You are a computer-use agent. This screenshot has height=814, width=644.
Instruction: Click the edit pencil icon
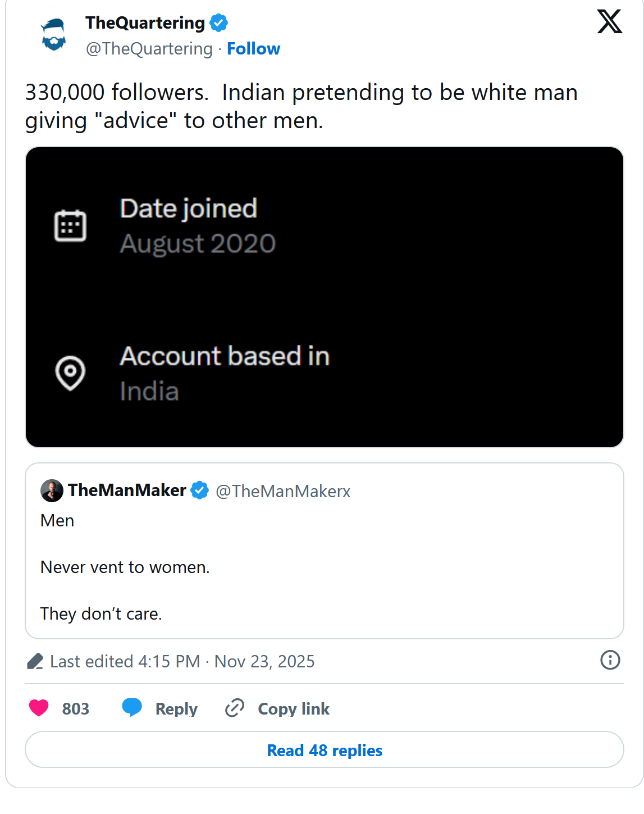click(35, 661)
